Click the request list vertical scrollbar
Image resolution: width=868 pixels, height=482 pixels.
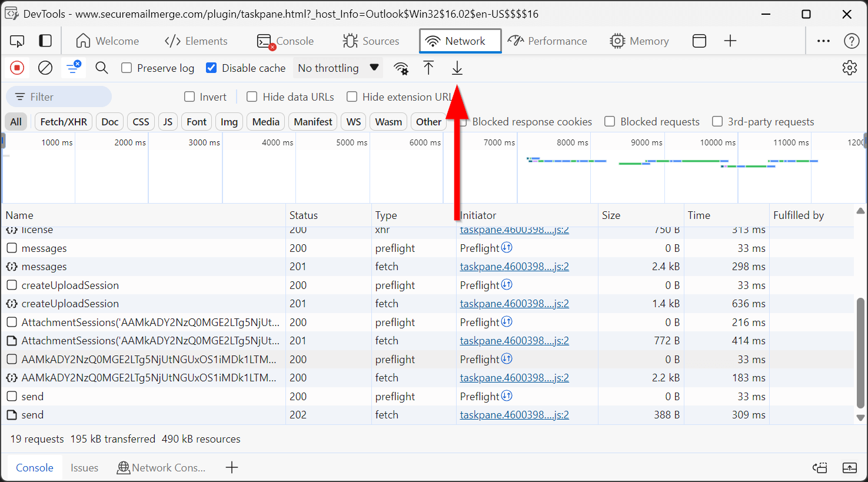pyautogui.click(x=860, y=353)
